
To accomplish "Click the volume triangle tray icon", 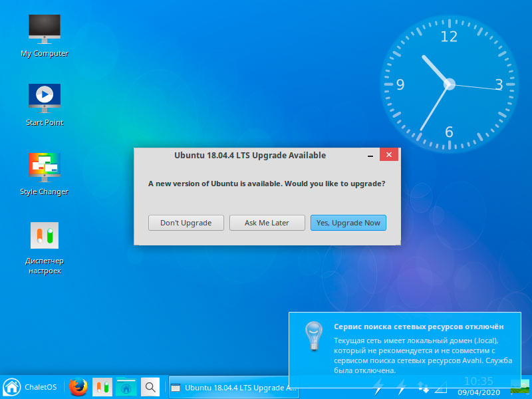I will coord(440,387).
